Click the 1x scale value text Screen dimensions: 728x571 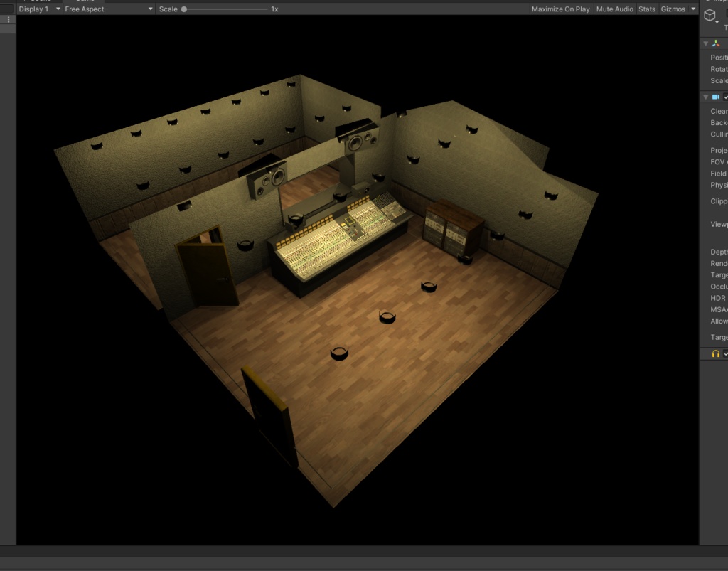point(274,9)
